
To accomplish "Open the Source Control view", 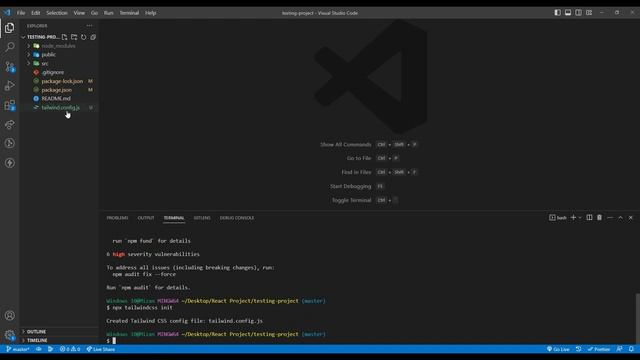I will point(9,67).
